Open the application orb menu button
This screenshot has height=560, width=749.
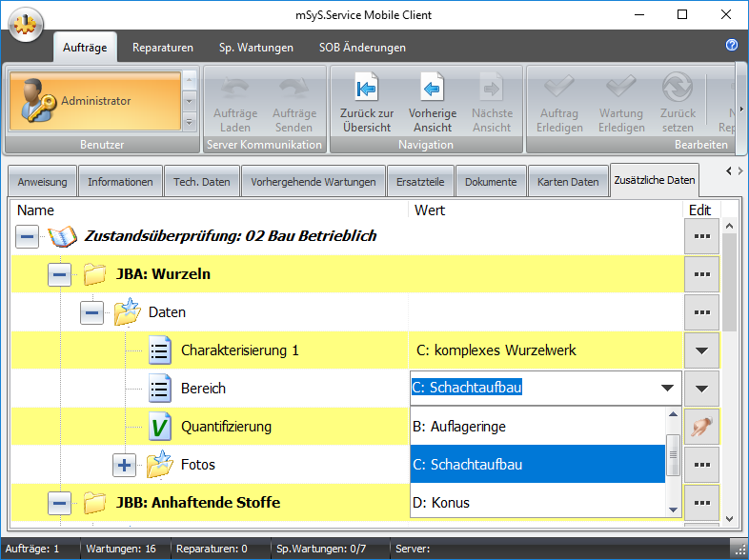(26, 24)
